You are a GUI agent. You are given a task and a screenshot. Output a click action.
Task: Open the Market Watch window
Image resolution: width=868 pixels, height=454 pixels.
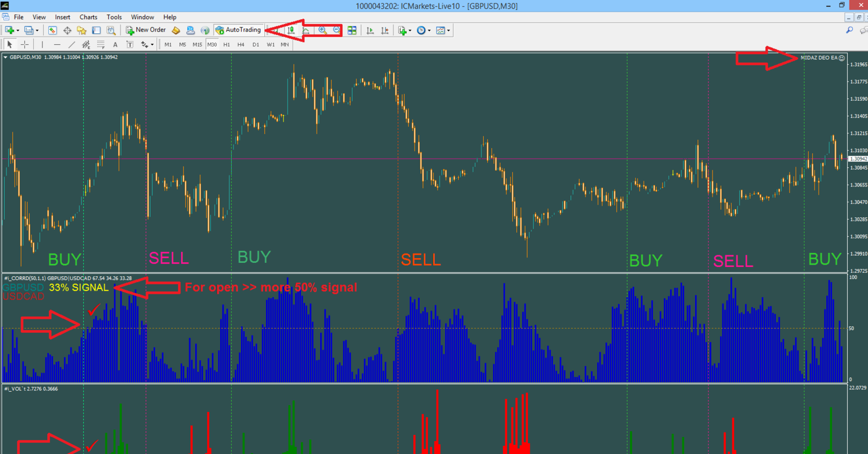click(x=52, y=30)
